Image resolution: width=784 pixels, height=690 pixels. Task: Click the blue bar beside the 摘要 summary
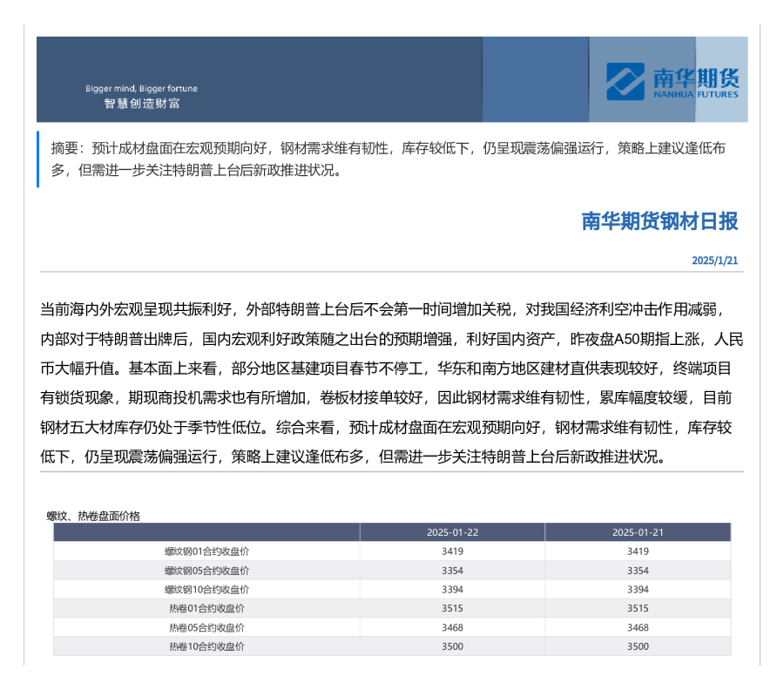click(x=38, y=159)
